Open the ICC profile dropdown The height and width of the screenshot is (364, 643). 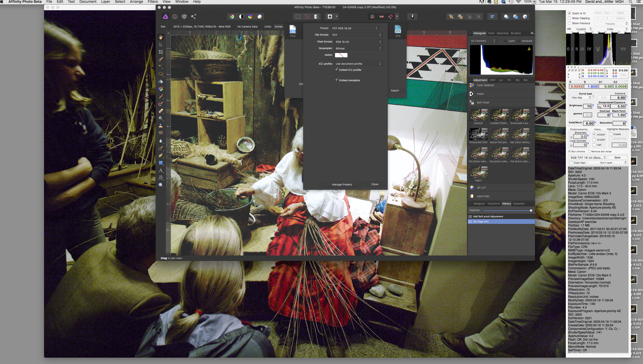pos(358,64)
